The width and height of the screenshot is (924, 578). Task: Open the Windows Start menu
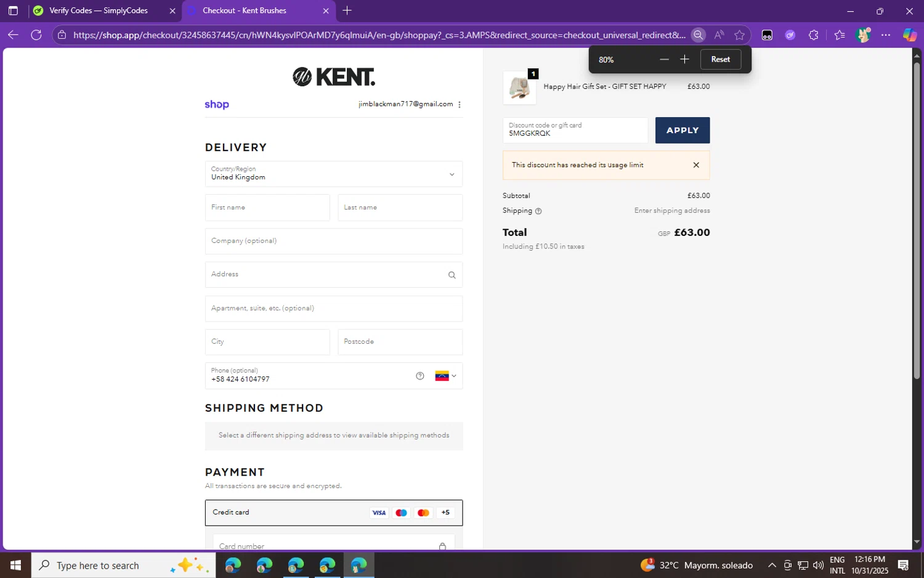coord(15,565)
